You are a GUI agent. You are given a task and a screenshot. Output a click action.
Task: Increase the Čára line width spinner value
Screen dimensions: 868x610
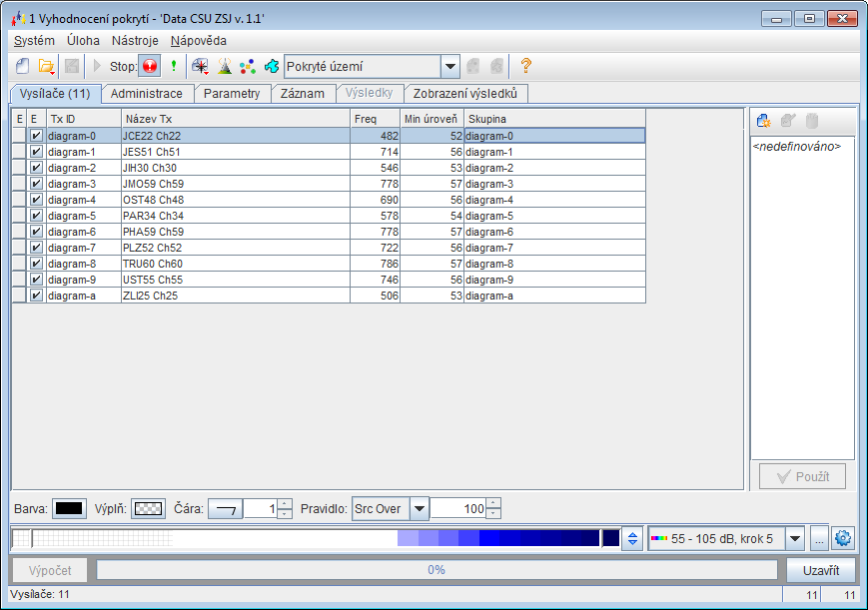pos(285,504)
